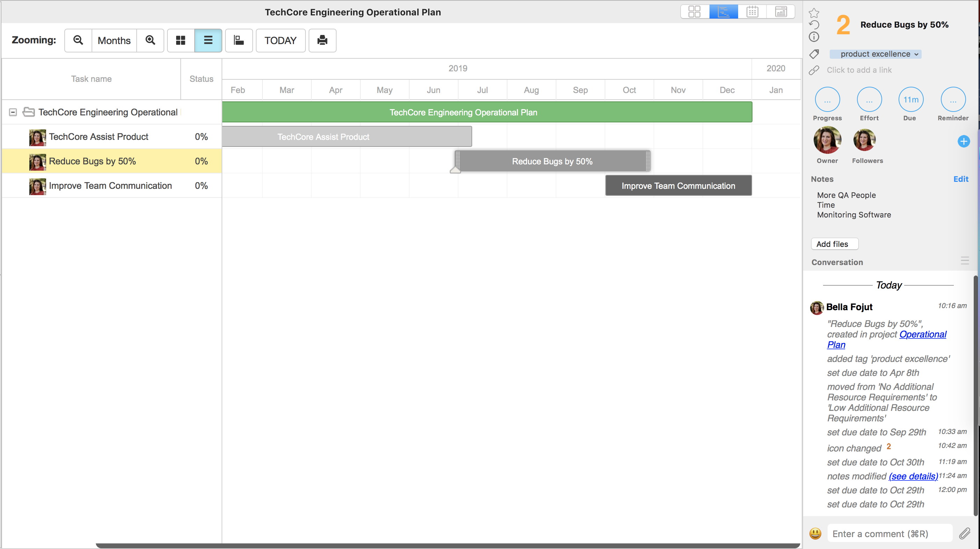Grab the left resize handle of Reduce Bugs bar

click(457, 161)
